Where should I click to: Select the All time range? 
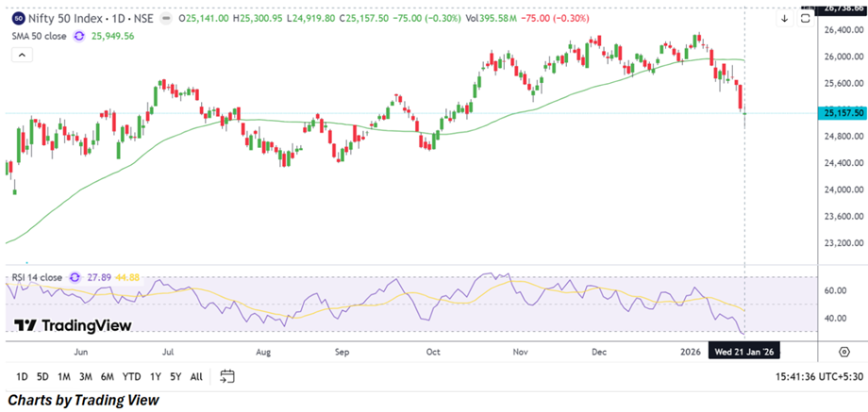(x=196, y=376)
